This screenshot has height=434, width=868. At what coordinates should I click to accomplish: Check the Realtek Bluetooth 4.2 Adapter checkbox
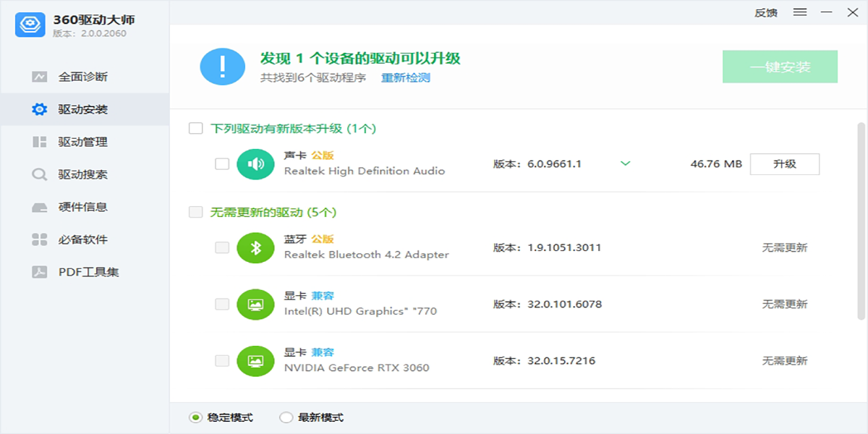222,248
